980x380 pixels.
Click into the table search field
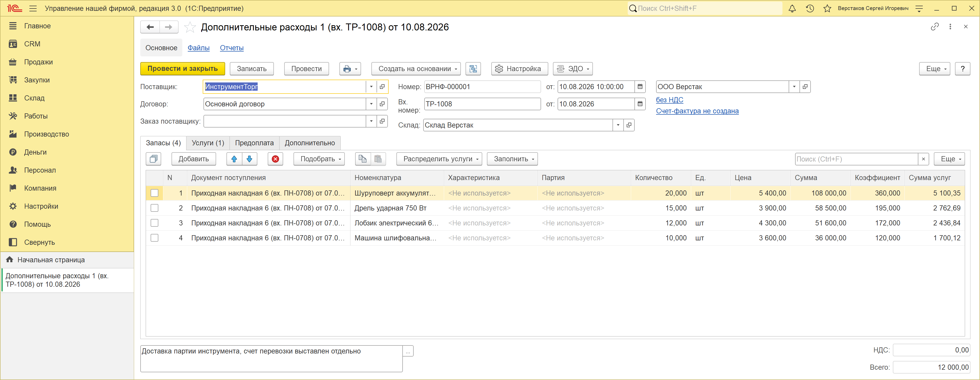[856, 159]
